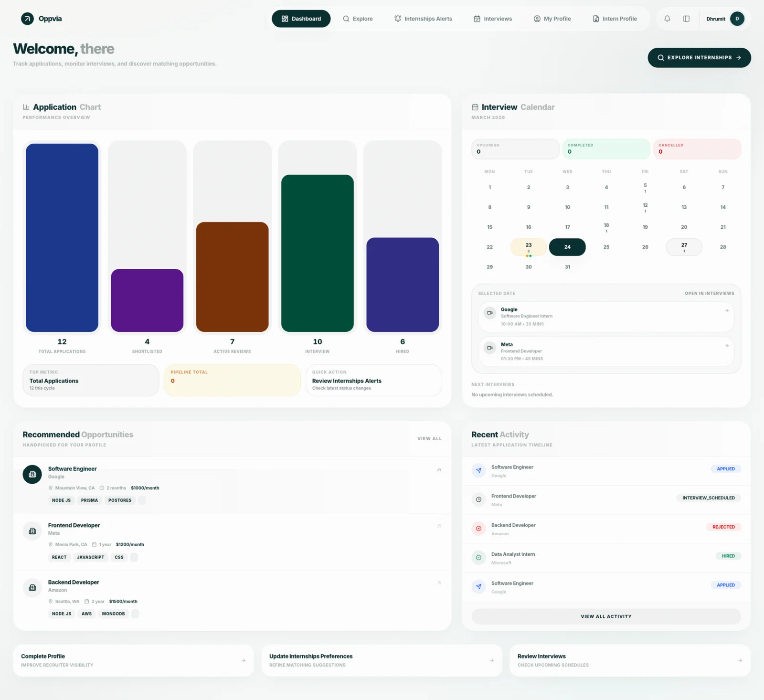Click the applied paper-plane icon for first Software Engineer

point(478,470)
